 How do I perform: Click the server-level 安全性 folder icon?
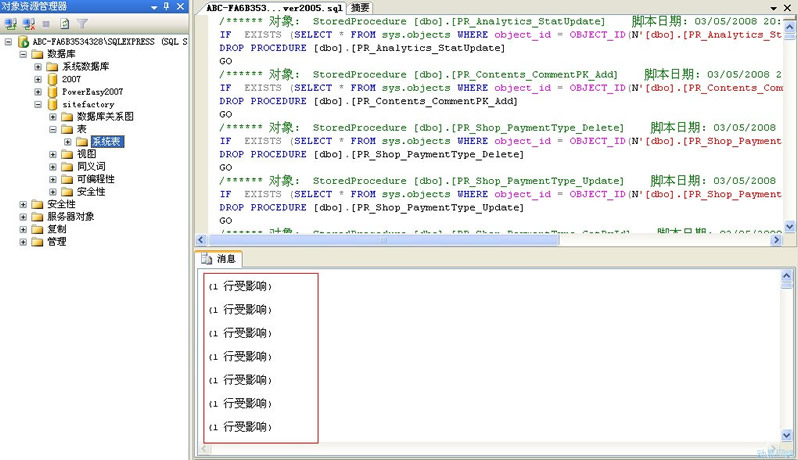click(38, 204)
